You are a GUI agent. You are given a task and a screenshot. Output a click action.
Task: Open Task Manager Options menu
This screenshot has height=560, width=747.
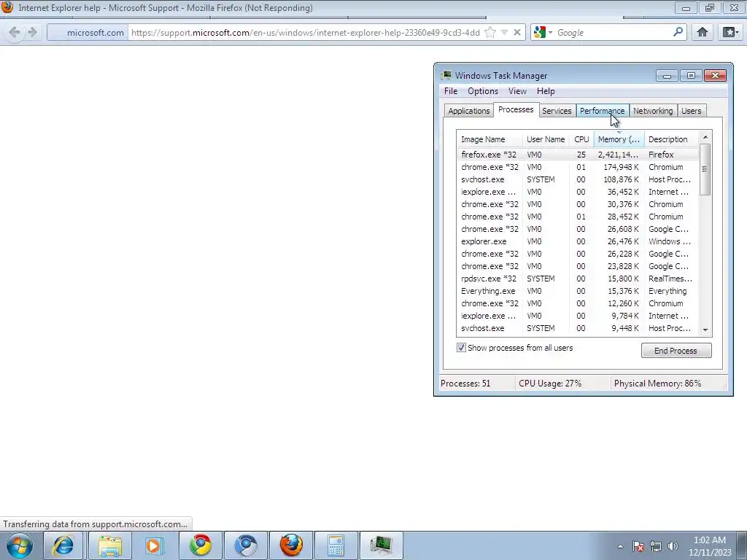pyautogui.click(x=483, y=91)
